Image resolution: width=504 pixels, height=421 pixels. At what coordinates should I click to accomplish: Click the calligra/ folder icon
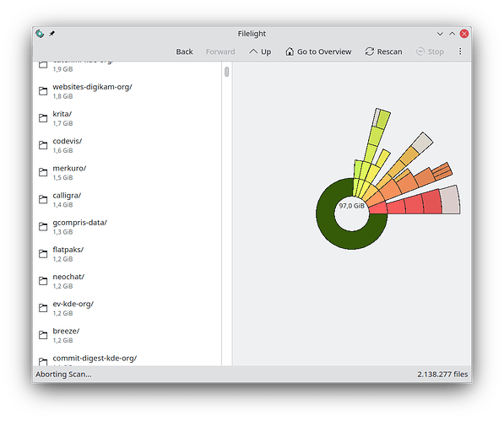pos(43,199)
